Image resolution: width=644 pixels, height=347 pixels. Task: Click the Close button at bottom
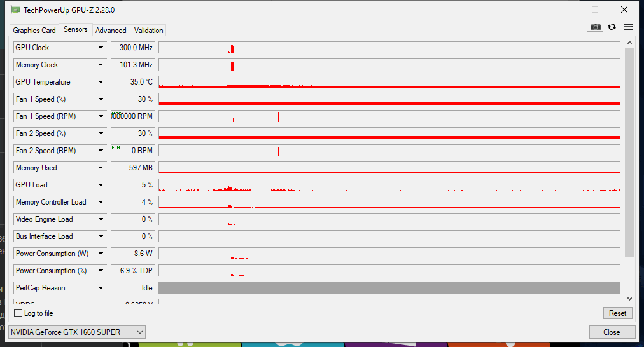[612, 332]
